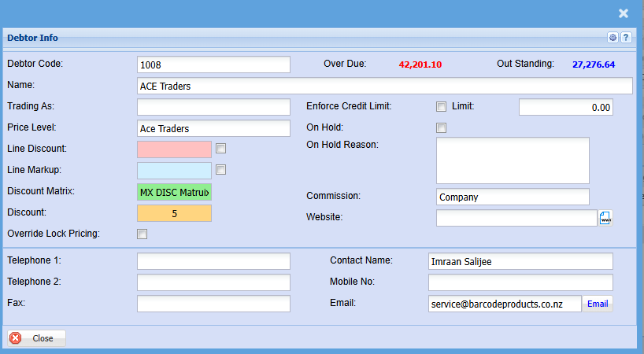Viewport: 644px width, 354px height.
Task: Focus the Telephone 1 input field
Action: pyautogui.click(x=213, y=261)
